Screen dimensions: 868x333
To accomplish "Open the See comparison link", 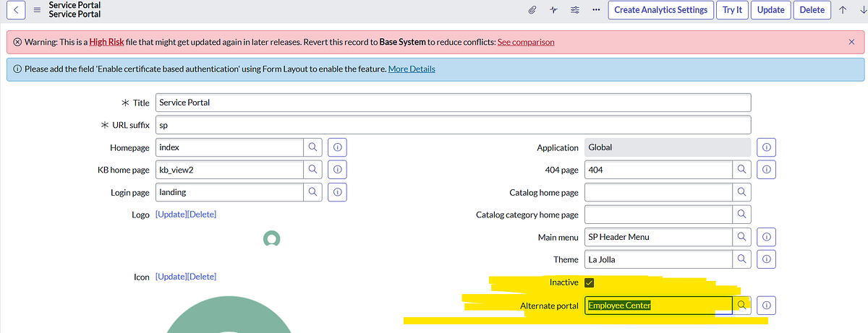I will coord(526,42).
